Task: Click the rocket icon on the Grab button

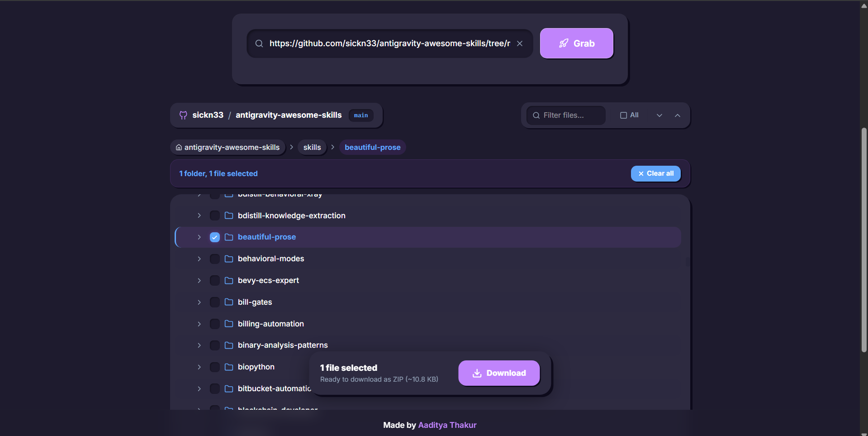Action: (563, 43)
